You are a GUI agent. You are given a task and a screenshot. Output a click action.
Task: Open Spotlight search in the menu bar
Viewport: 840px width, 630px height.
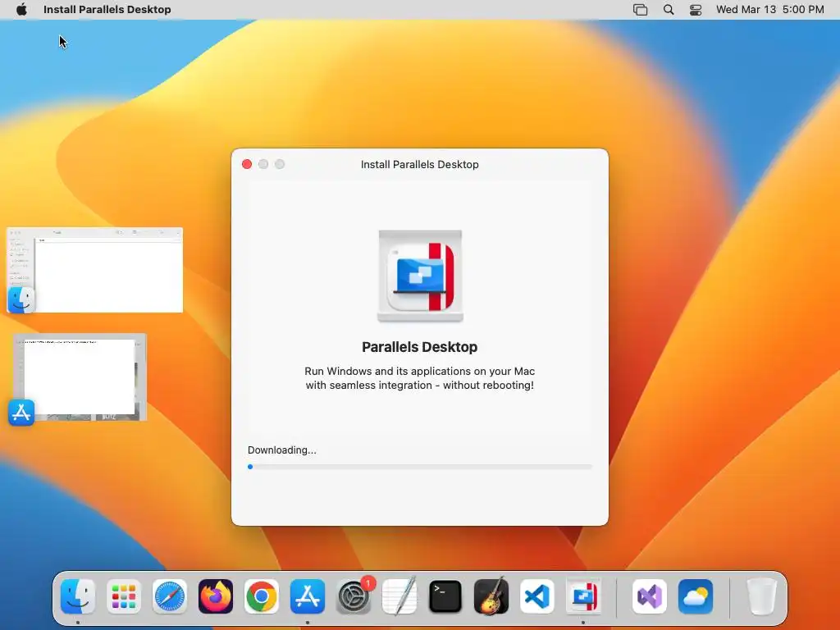pyautogui.click(x=669, y=10)
